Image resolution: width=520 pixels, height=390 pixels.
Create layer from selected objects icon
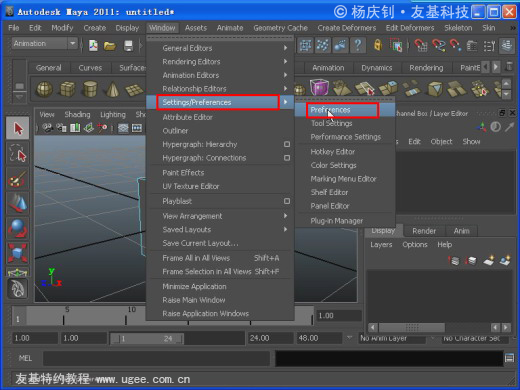[505, 260]
